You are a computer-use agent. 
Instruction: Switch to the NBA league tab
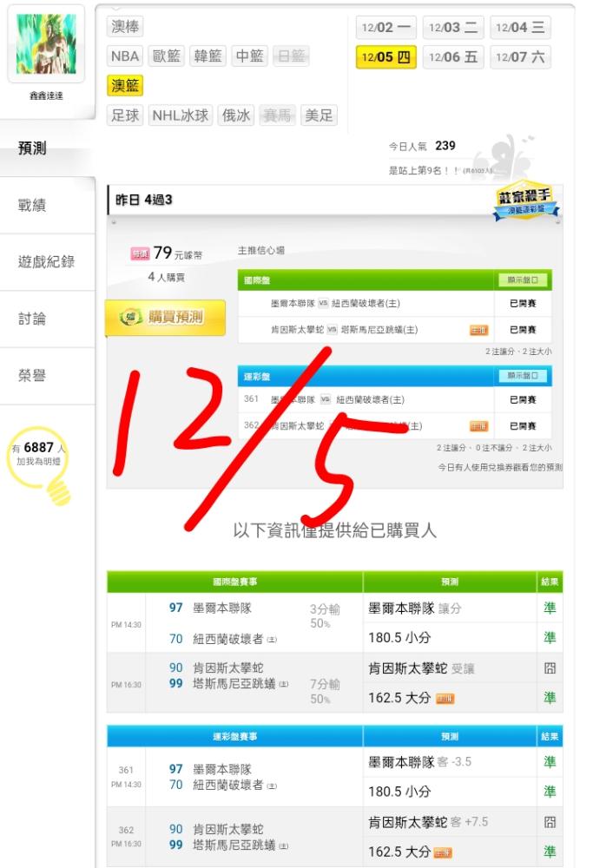[125, 56]
